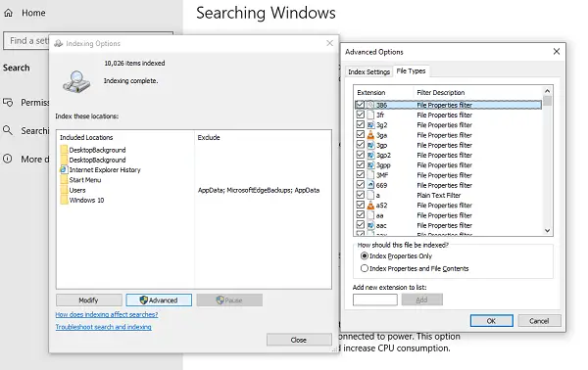Click the Included Locations column header
Image resolution: width=588 pixels, height=370 pixels.
coord(86,137)
